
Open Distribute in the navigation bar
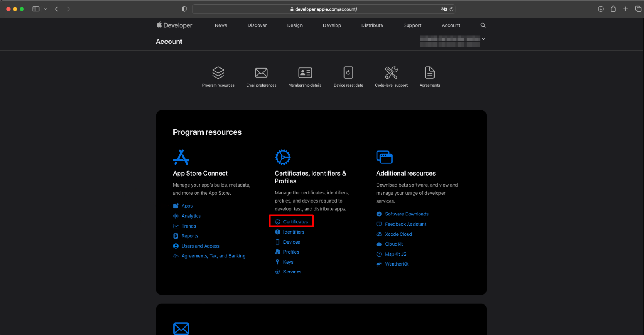click(372, 25)
